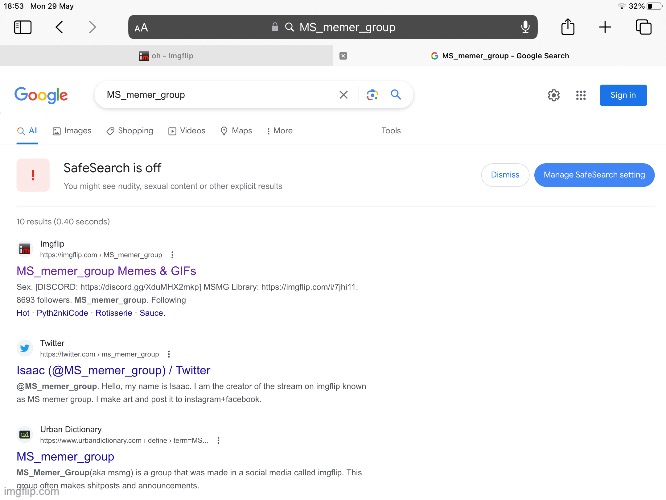Open the Share sheet
The height and width of the screenshot is (500, 666).
tap(567, 27)
